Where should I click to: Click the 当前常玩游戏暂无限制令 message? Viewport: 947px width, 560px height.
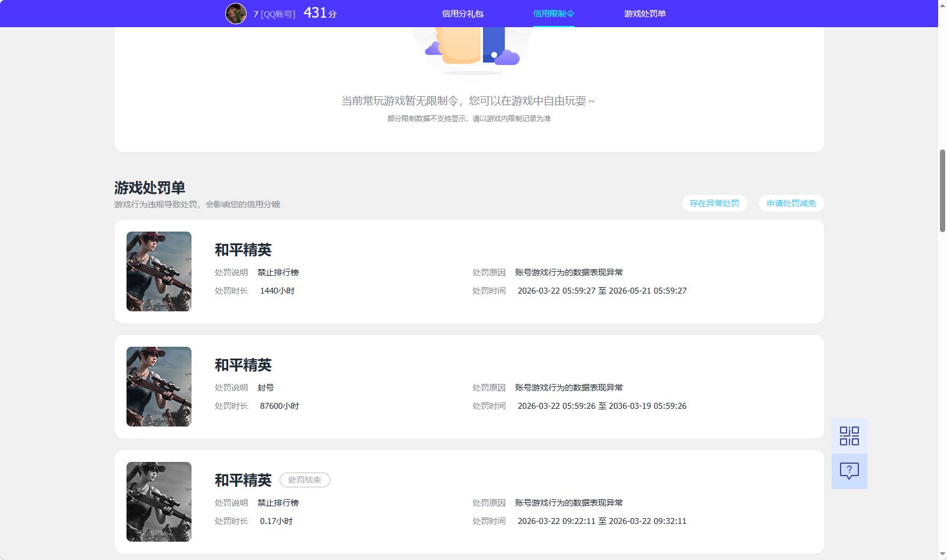point(468,101)
